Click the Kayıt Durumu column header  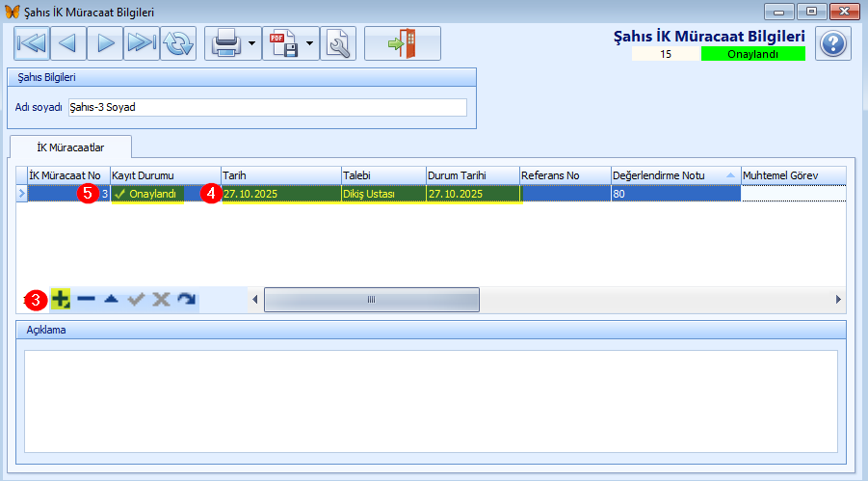(x=164, y=175)
